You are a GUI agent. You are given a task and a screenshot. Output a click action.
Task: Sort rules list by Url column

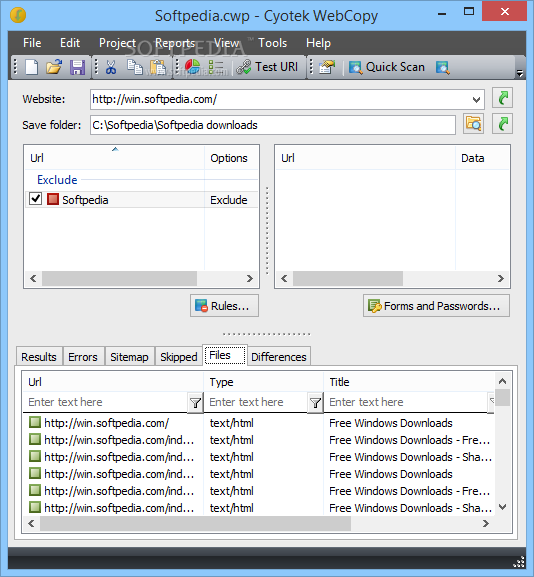[x=114, y=158]
